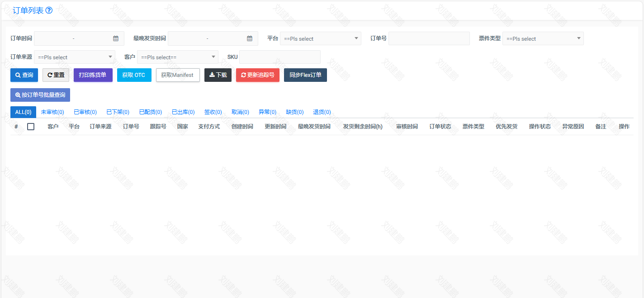Click the 同步Flex订单 button
The width and height of the screenshot is (644, 298).
point(305,75)
